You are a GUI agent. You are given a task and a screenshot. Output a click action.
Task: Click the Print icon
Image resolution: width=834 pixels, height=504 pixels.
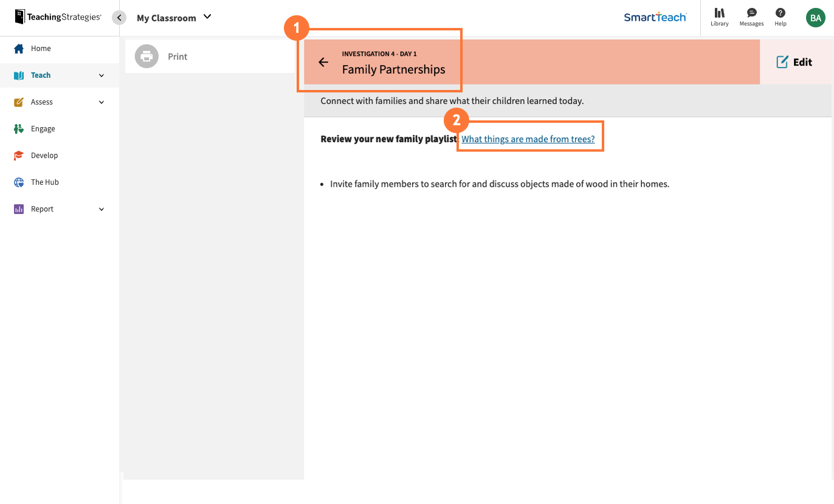[x=146, y=56]
